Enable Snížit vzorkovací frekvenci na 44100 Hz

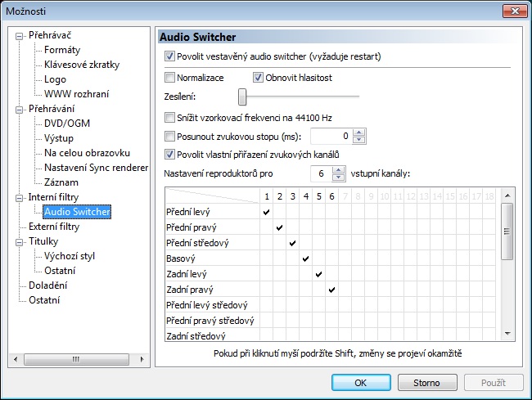(x=169, y=118)
